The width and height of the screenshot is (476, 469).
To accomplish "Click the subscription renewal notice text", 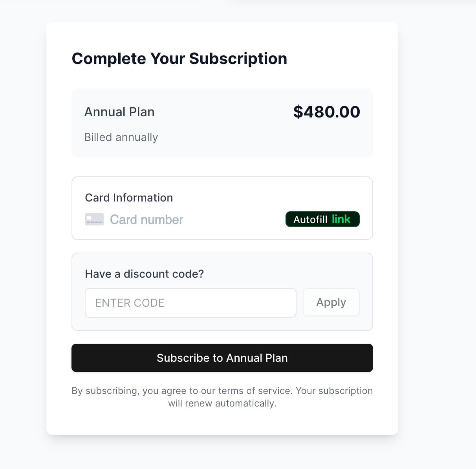I will point(222,397).
